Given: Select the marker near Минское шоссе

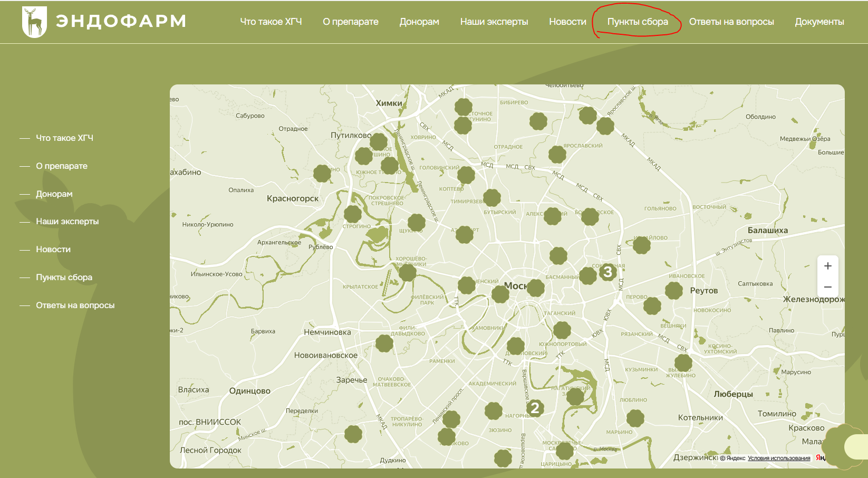Looking at the screenshot, I should (353, 434).
